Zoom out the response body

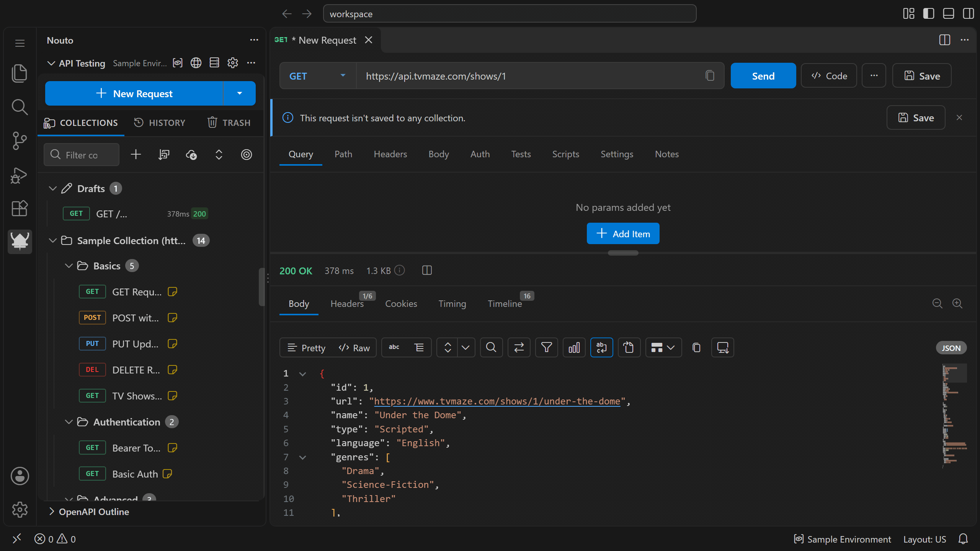937,303
